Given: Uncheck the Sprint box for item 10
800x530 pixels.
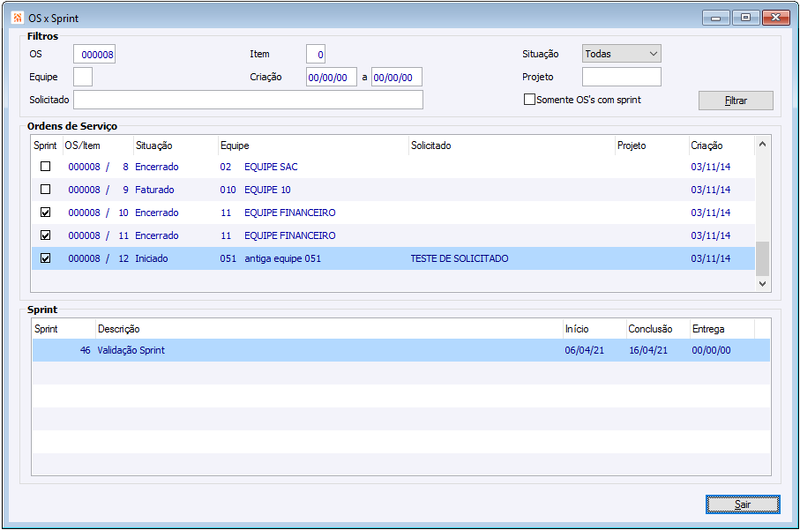Looking at the screenshot, I should pyautogui.click(x=45, y=212).
